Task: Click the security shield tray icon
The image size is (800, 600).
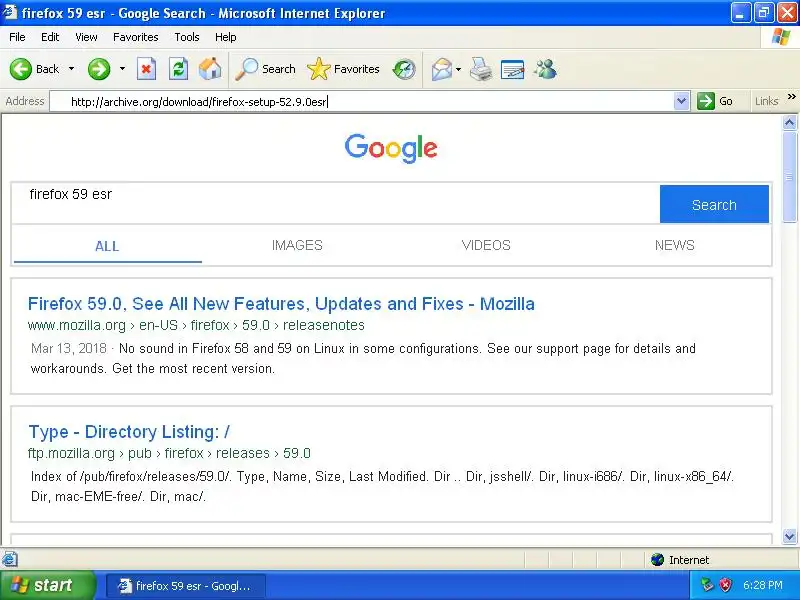Action: (x=725, y=585)
